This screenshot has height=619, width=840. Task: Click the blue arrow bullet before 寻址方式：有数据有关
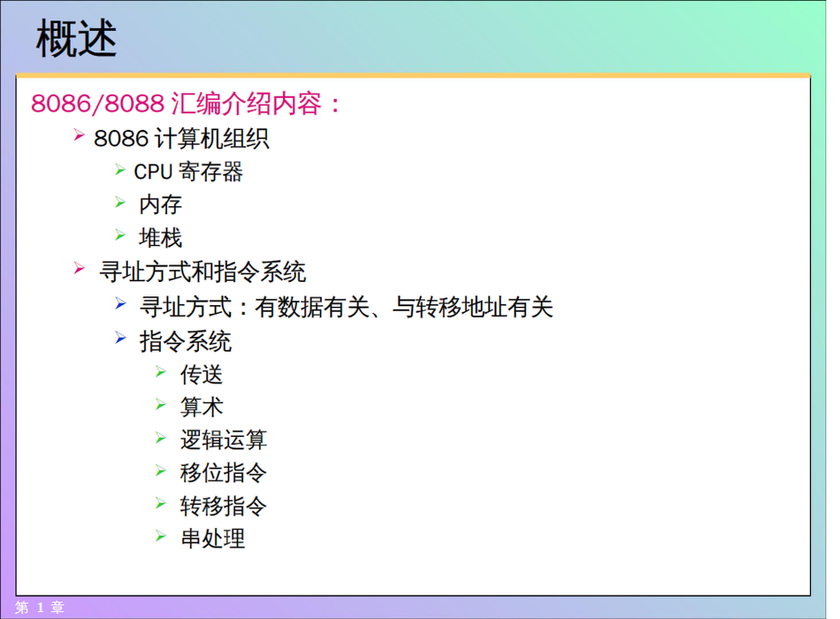120,303
